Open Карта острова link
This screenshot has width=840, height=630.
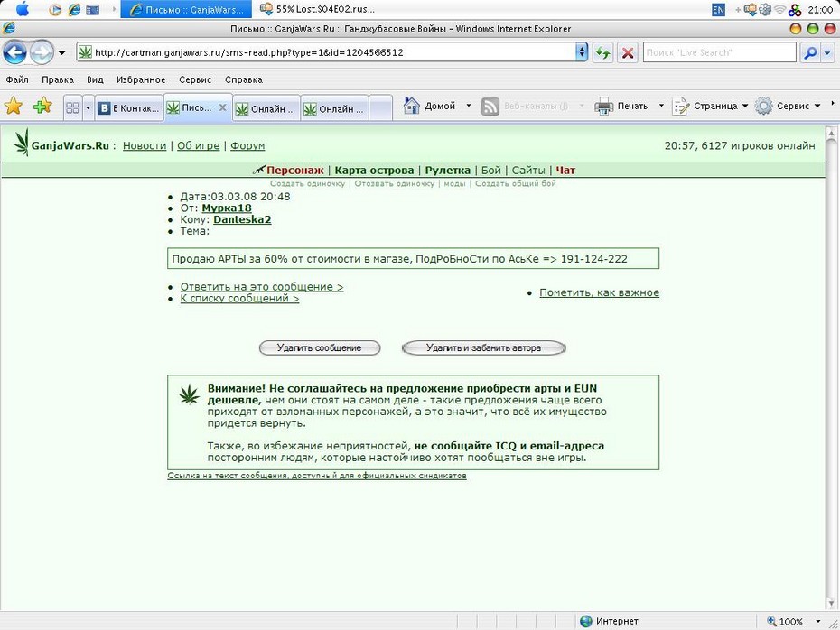374,171
